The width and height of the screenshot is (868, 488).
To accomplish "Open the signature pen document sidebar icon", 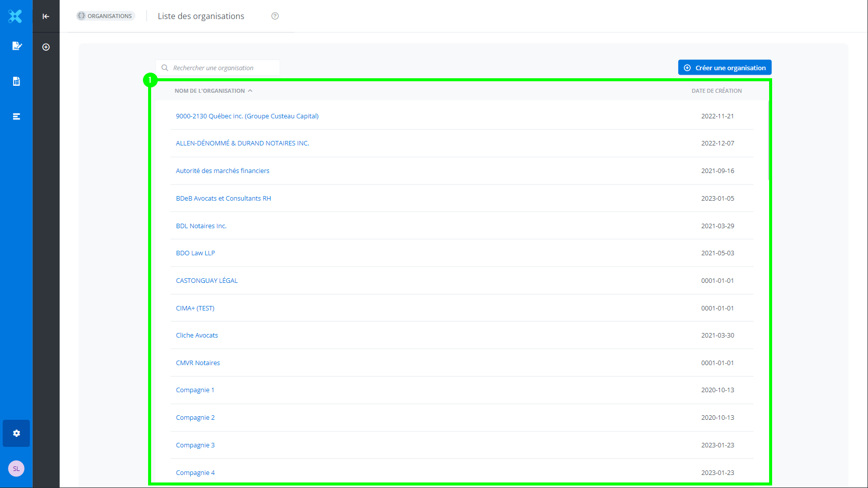I will 17,46.
